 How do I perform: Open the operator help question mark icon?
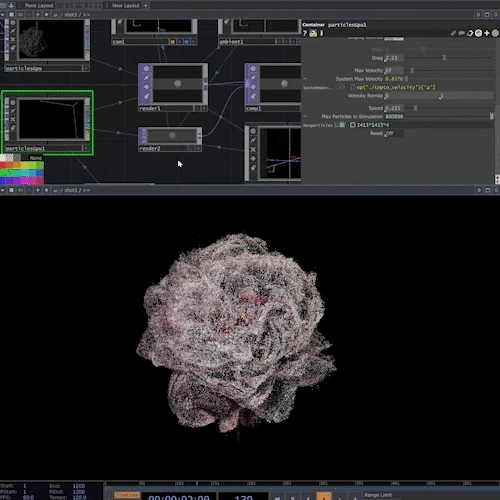pyautogui.click(x=305, y=33)
